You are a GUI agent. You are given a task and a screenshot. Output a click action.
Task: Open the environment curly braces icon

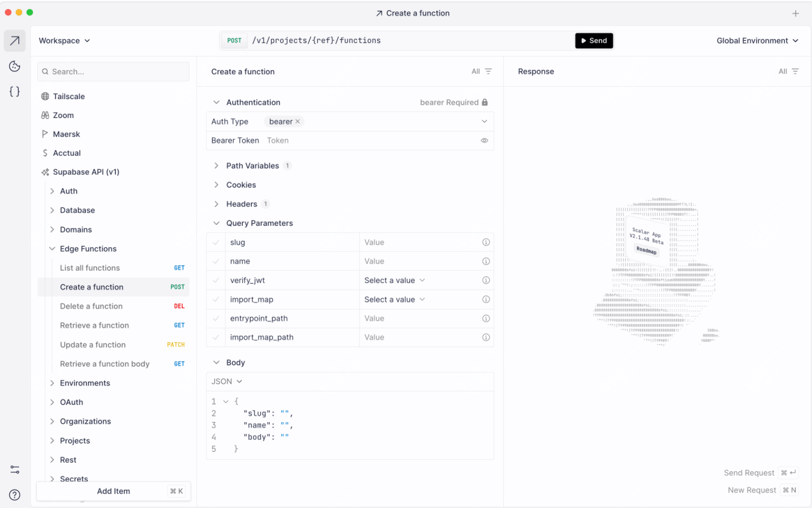(x=15, y=91)
